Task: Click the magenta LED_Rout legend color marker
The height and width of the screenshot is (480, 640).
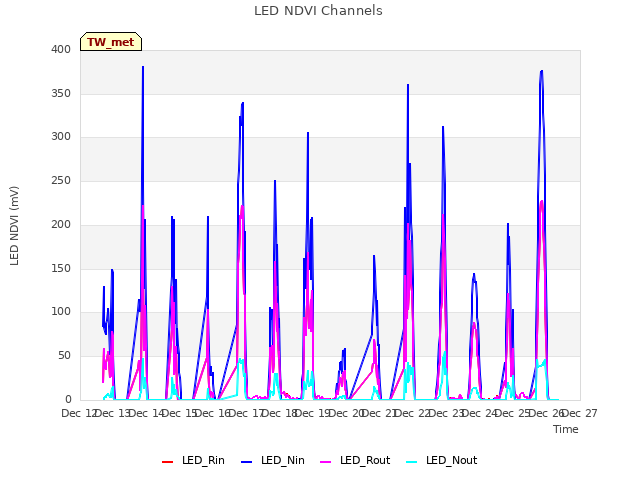Action: click(326, 462)
